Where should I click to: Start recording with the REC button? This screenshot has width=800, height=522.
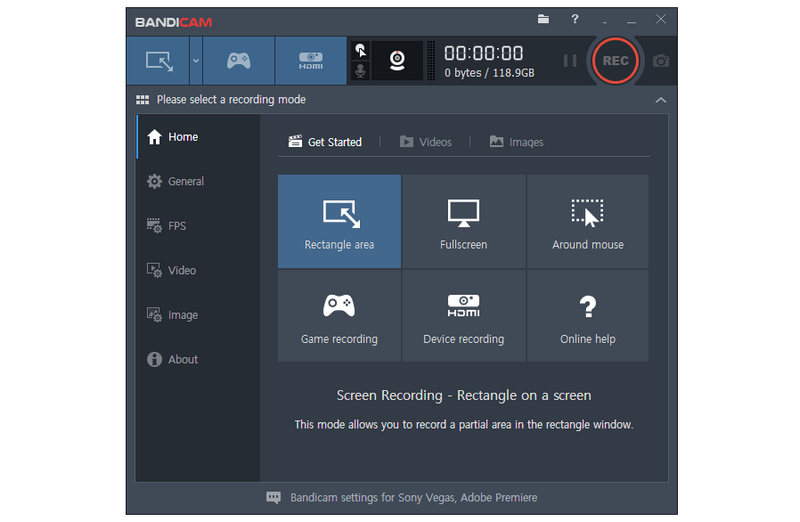(x=615, y=61)
